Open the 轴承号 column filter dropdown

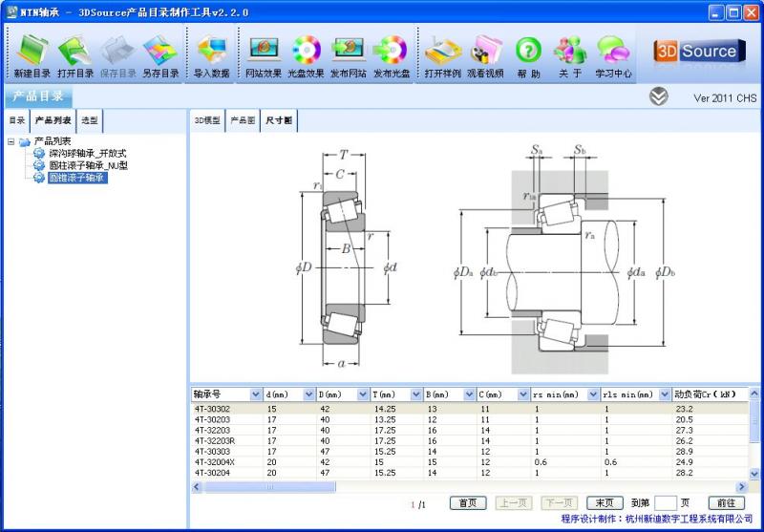[256, 394]
